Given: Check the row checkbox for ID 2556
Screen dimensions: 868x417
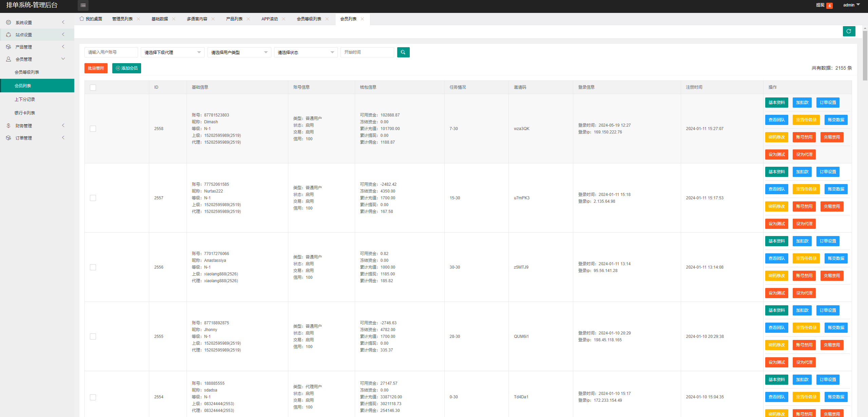Looking at the screenshot, I should click(x=93, y=267).
